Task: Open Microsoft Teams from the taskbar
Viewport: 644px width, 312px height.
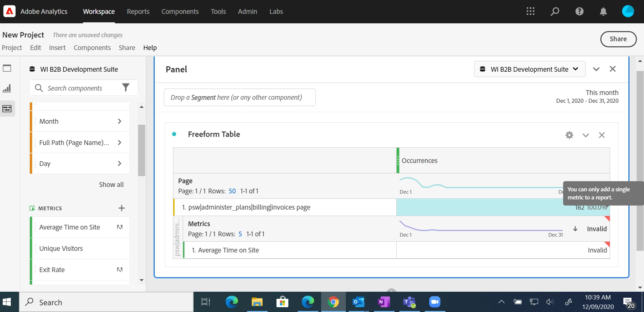Action: pos(409,302)
